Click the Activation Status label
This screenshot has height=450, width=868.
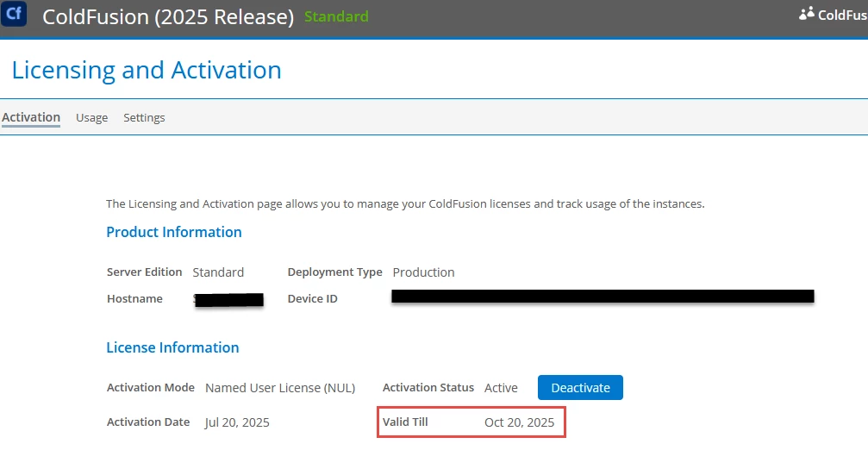428,387
